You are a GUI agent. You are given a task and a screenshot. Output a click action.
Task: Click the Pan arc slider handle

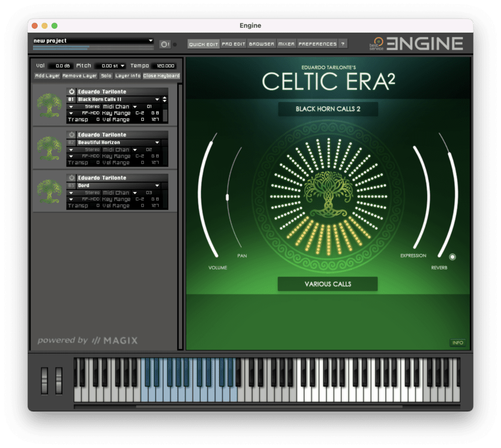point(227,197)
